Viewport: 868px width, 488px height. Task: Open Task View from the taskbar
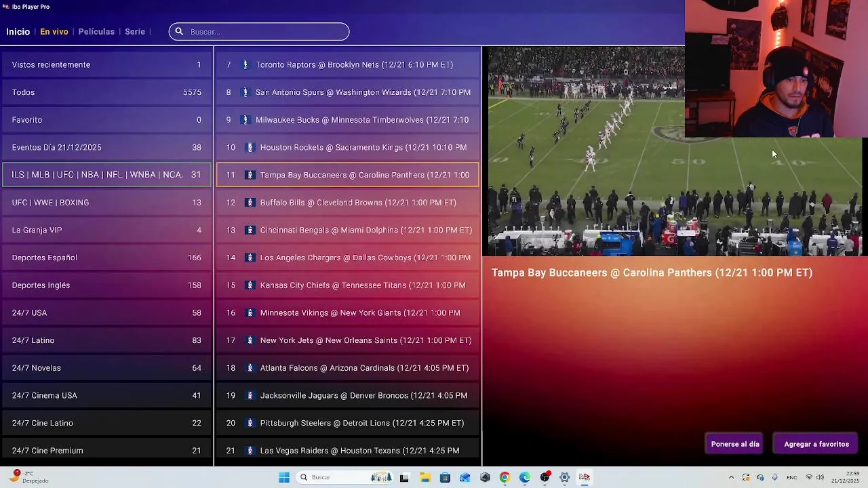point(404,478)
